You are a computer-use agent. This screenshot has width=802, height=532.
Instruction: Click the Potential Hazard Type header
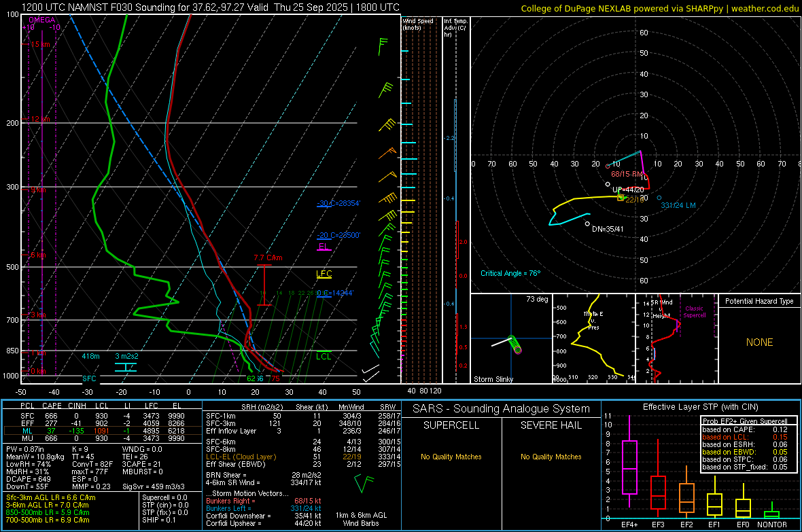[x=759, y=301]
